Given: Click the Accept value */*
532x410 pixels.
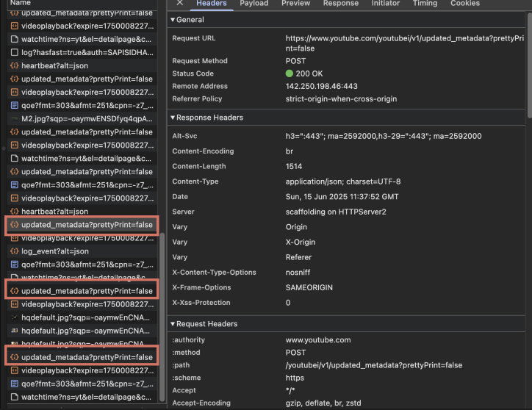Looking at the screenshot, I should (x=290, y=390).
